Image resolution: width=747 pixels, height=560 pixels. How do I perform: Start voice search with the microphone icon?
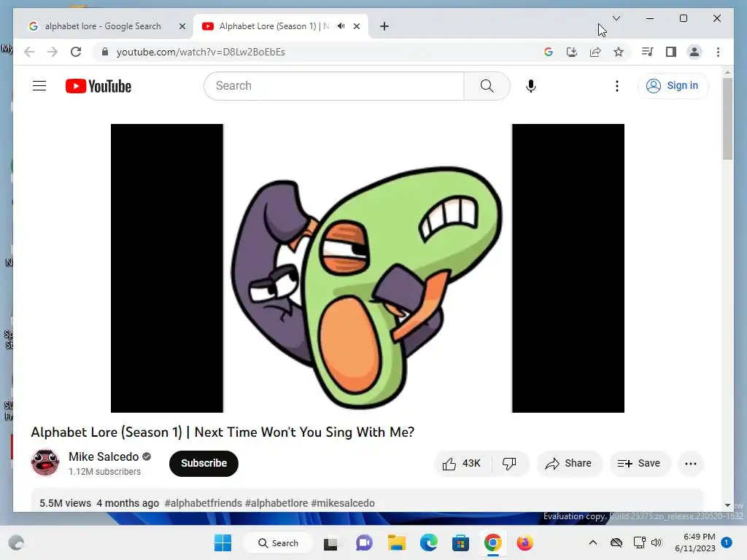click(x=531, y=86)
